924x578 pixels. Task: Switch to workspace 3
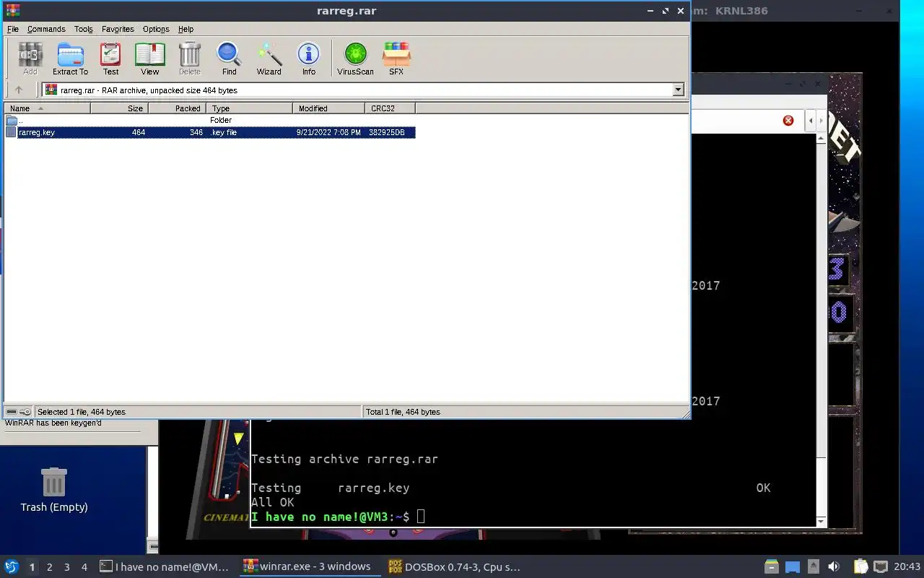[67, 567]
